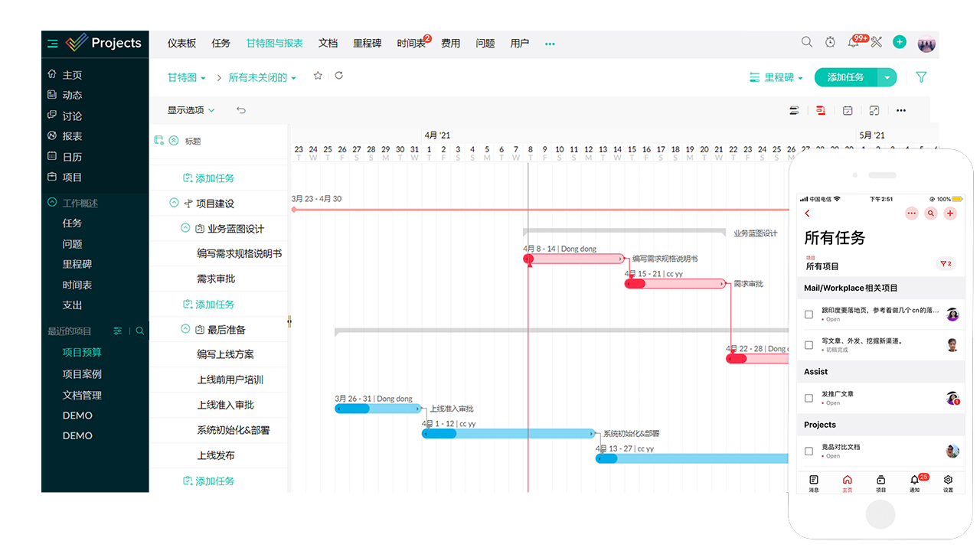
Task: Check the task 竞品对比文档 on phone
Action: (808, 451)
